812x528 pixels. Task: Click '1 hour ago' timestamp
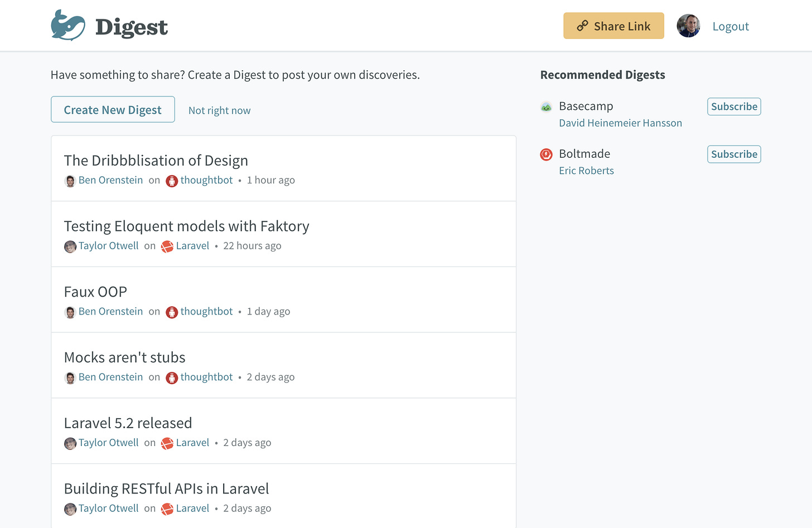click(x=270, y=180)
